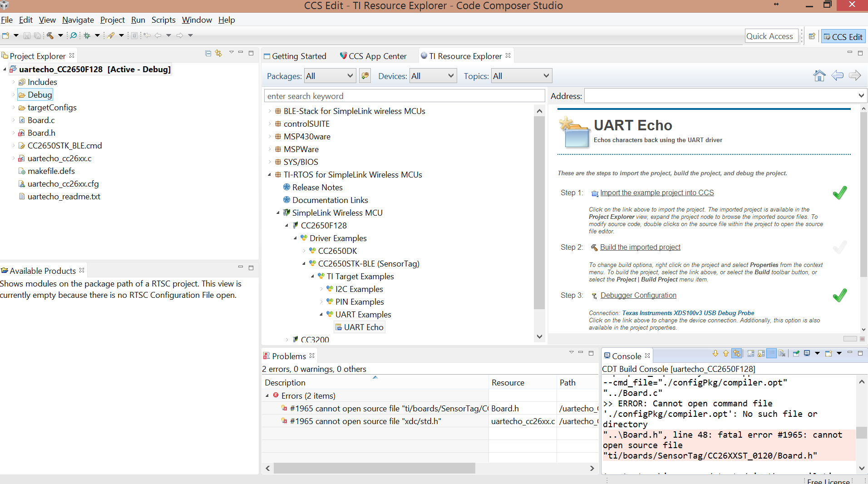Click Description column header in Problems
This screenshot has height=484, width=868.
click(375, 382)
